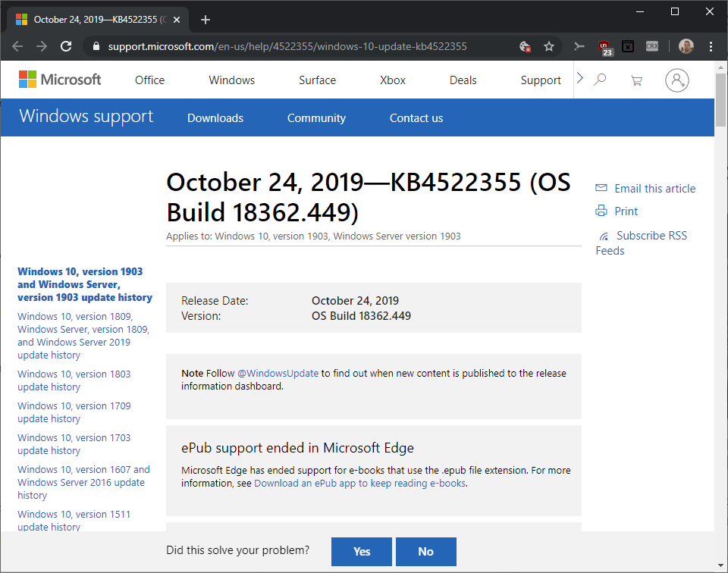Open the uBlock extension showing 23
Screen dimensions: 728x573
pos(605,47)
